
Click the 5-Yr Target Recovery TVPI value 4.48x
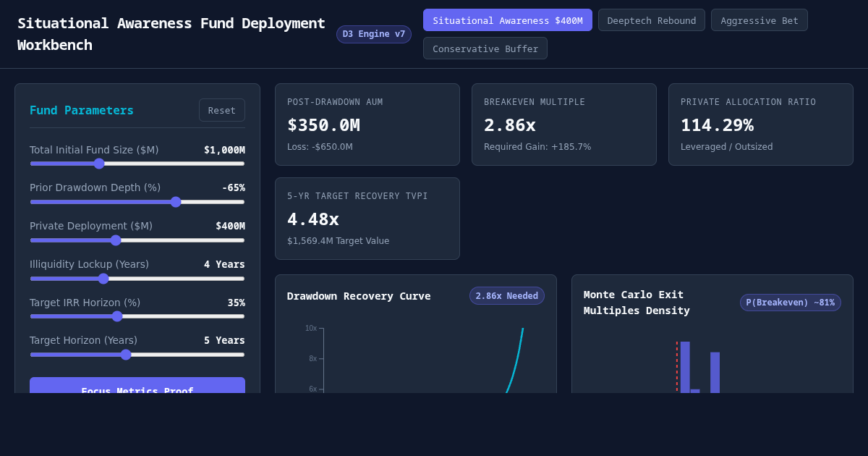(313, 219)
